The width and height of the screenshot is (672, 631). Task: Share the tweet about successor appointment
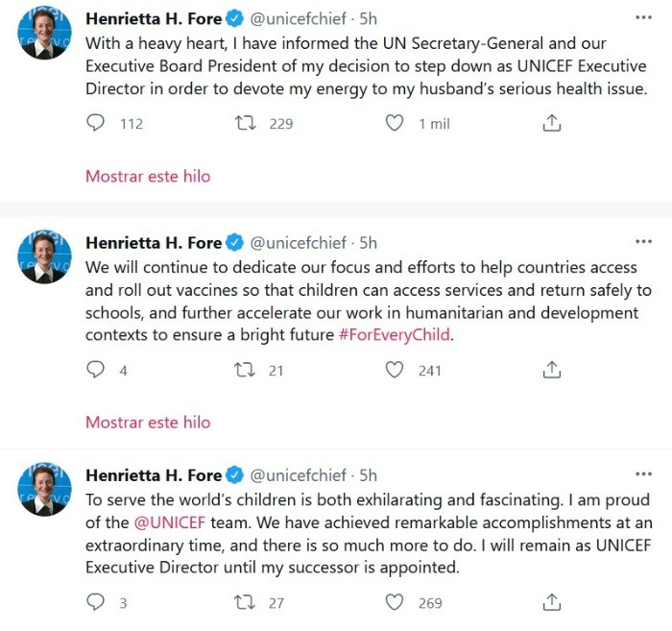[552, 602]
